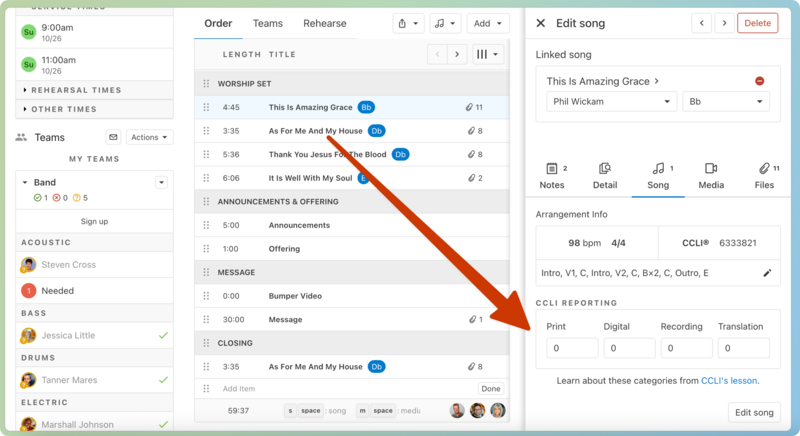Image resolution: width=800 pixels, height=436 pixels.
Task: Switch to the Notes tab
Action: click(552, 176)
